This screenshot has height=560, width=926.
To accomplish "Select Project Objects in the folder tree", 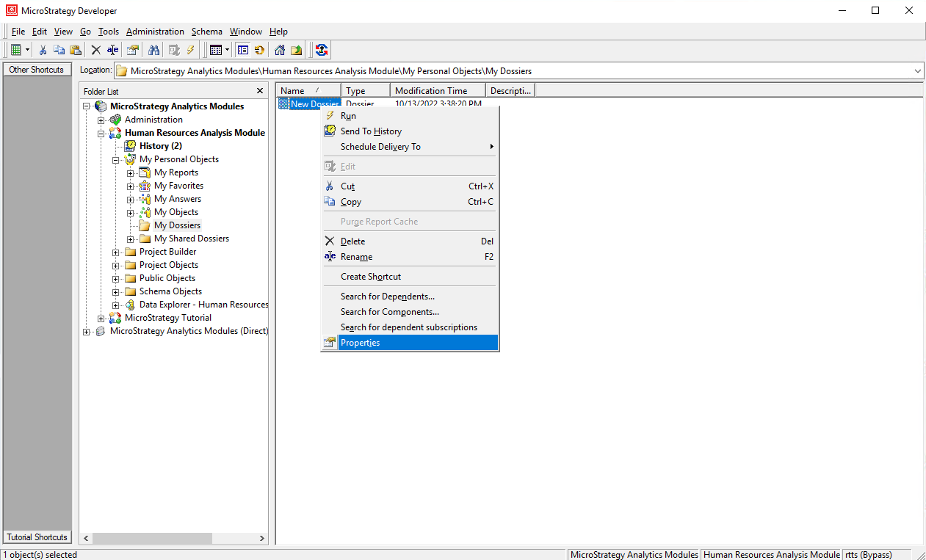I will pos(169,265).
